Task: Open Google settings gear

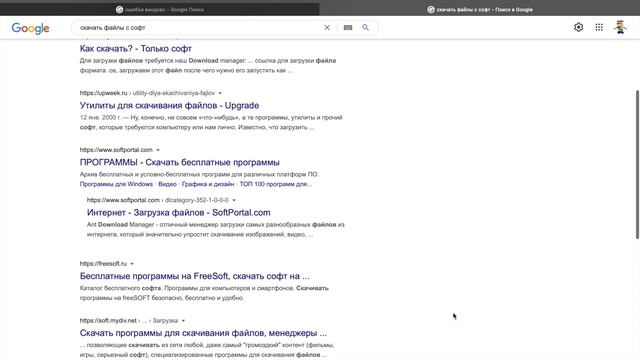Action: pos(578,27)
